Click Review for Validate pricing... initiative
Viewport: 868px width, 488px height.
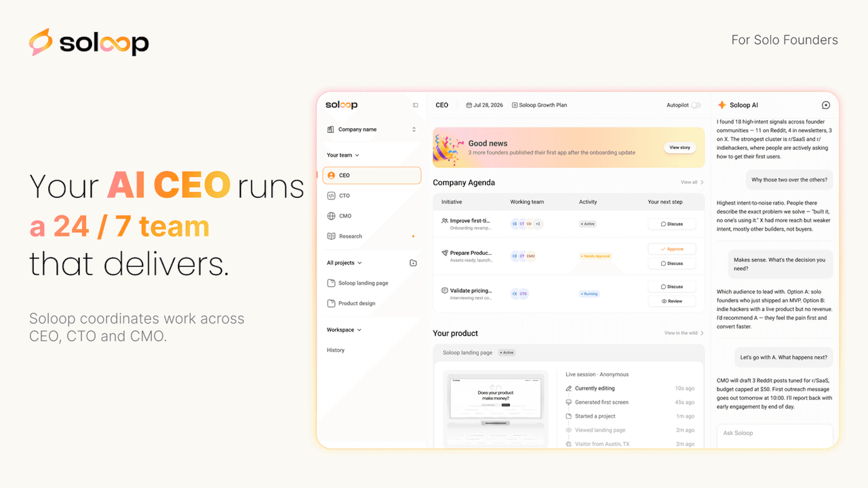[x=672, y=301]
